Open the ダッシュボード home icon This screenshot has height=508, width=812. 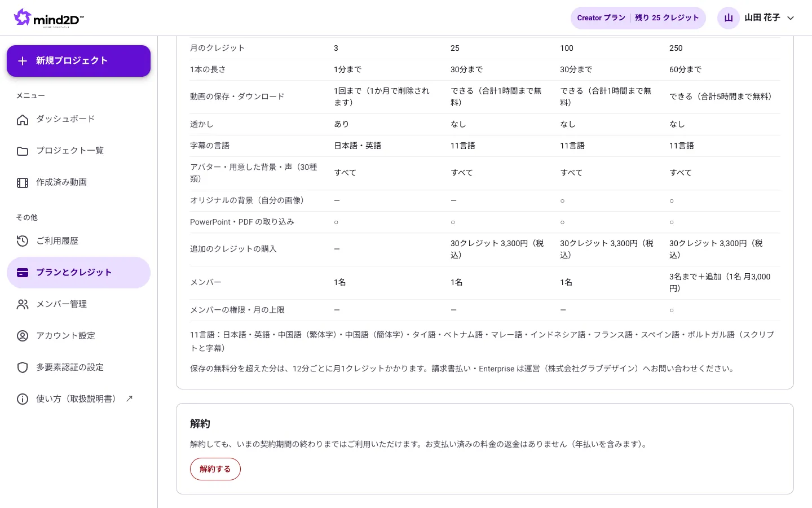pyautogui.click(x=23, y=119)
